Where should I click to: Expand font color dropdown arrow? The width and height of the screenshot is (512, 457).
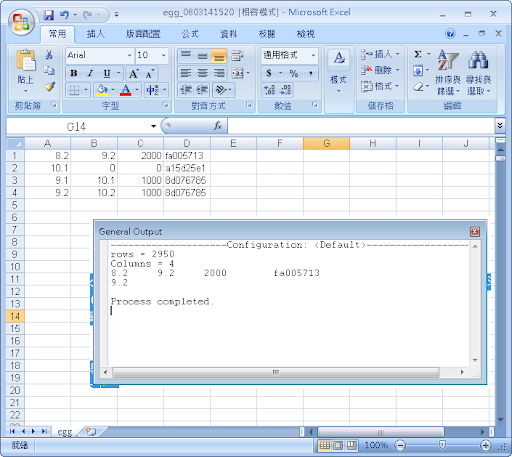pos(137,90)
